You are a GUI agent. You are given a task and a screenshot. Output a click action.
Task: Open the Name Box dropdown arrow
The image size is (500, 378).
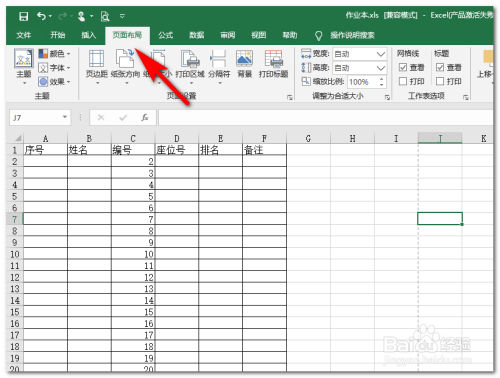pos(65,117)
